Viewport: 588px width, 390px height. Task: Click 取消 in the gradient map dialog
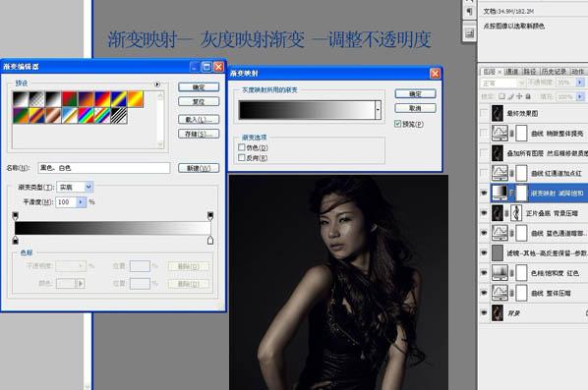(x=415, y=108)
